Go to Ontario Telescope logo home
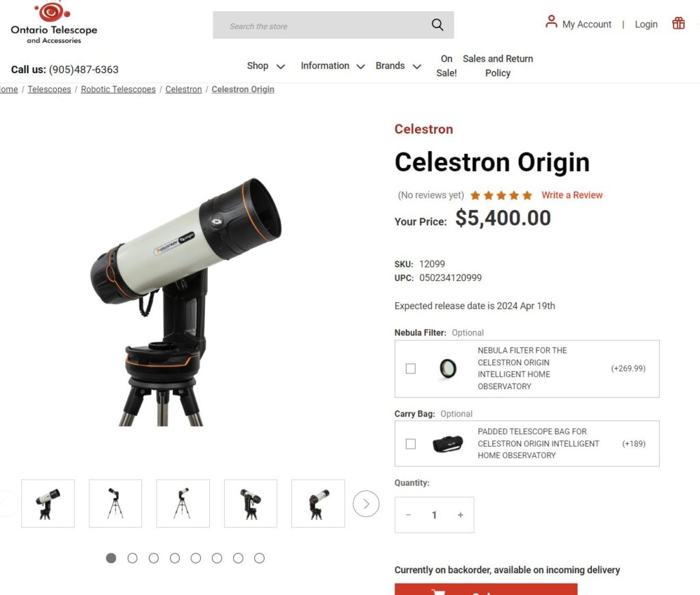 tap(54, 23)
